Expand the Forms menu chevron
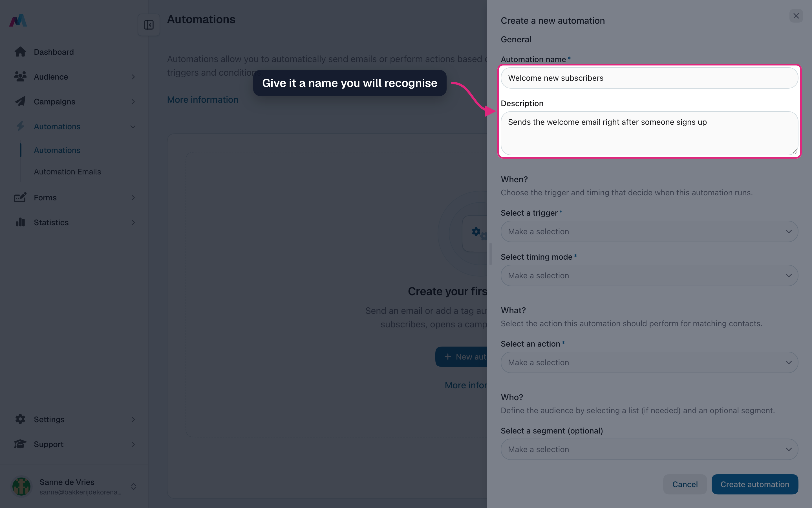 (x=133, y=198)
